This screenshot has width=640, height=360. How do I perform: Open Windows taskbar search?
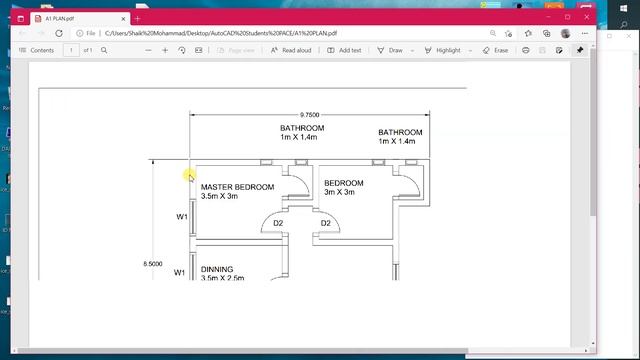click(623, 25)
